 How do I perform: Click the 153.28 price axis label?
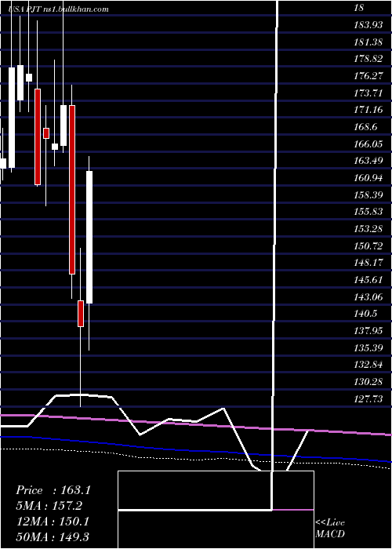click(x=368, y=229)
